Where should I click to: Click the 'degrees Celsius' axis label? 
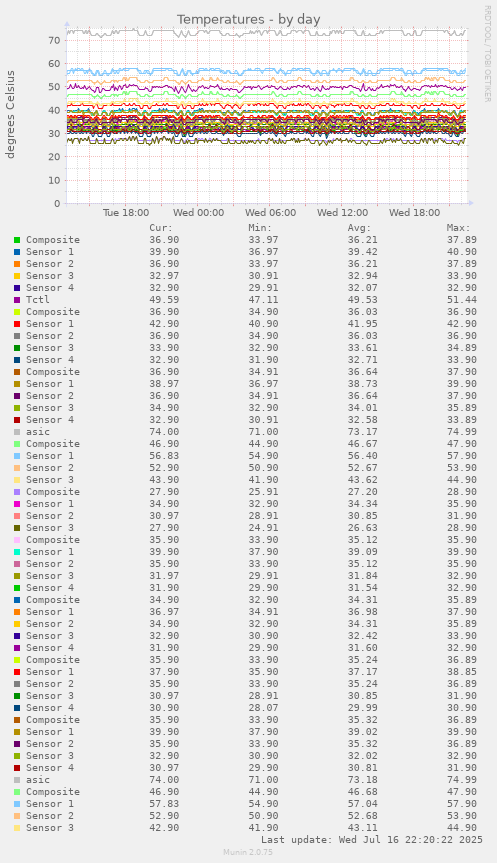[10, 114]
